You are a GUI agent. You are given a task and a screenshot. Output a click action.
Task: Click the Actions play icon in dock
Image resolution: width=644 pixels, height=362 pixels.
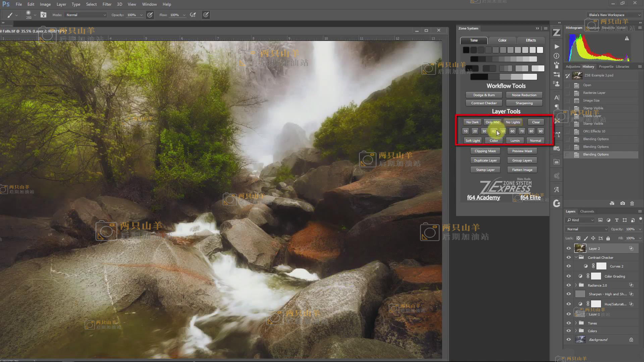click(x=557, y=47)
